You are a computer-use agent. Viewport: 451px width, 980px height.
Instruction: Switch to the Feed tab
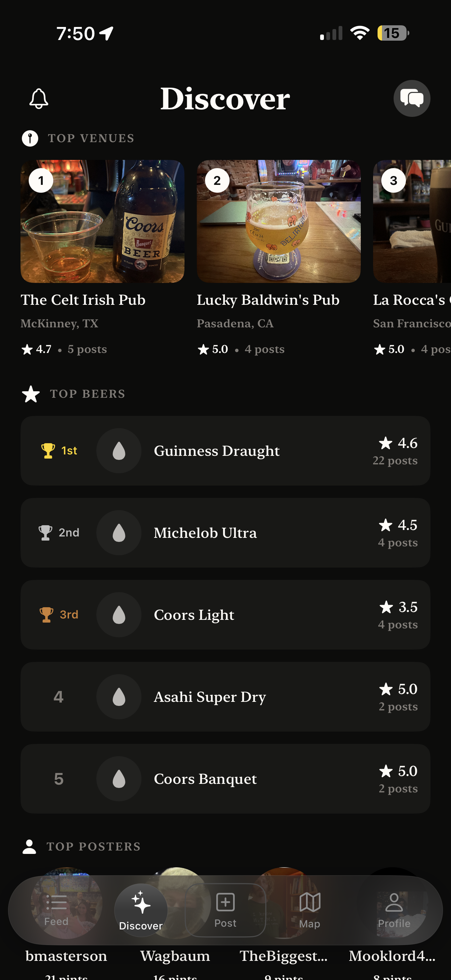56,910
